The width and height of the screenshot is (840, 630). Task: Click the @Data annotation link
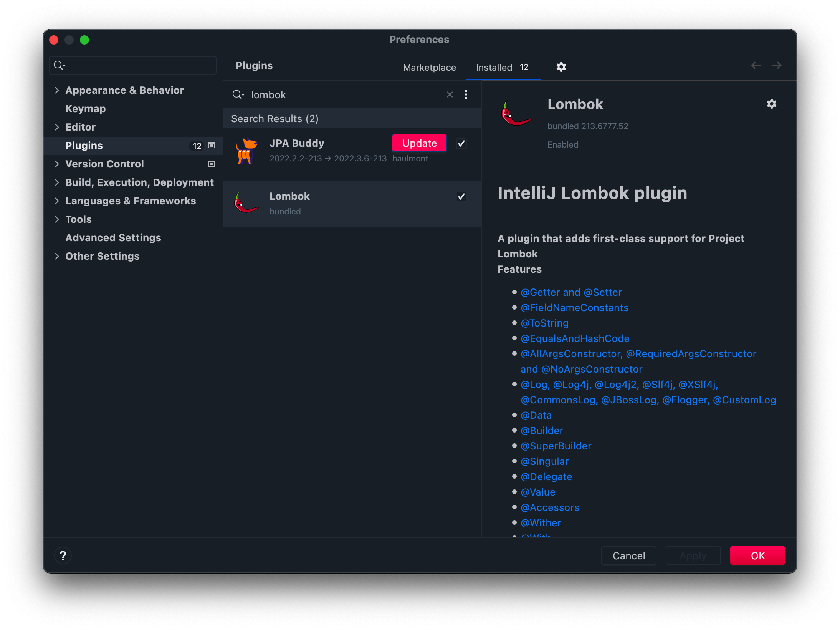point(536,415)
